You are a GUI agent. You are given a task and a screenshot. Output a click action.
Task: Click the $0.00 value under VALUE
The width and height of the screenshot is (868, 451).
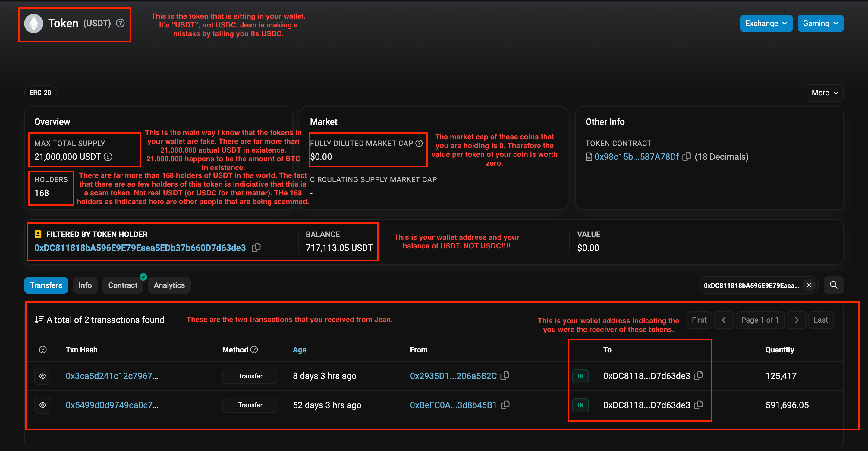[x=588, y=248]
